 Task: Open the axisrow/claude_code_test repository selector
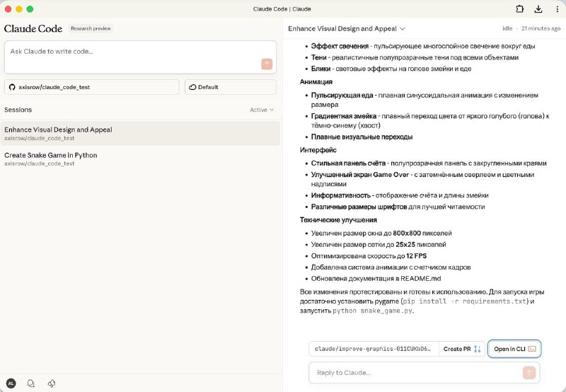point(92,87)
